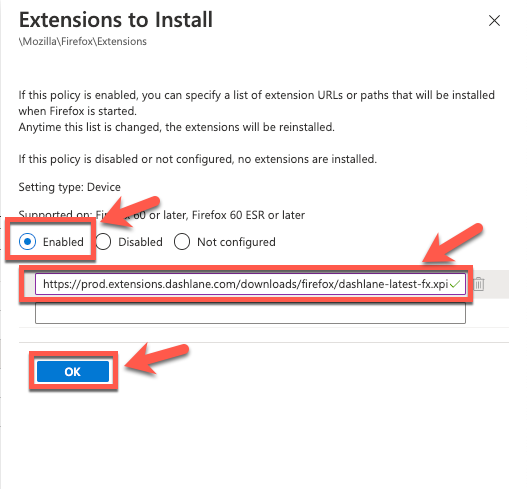The width and height of the screenshot is (527, 489).
Task: Click the 'Disabled' option label text
Action: [x=140, y=242]
